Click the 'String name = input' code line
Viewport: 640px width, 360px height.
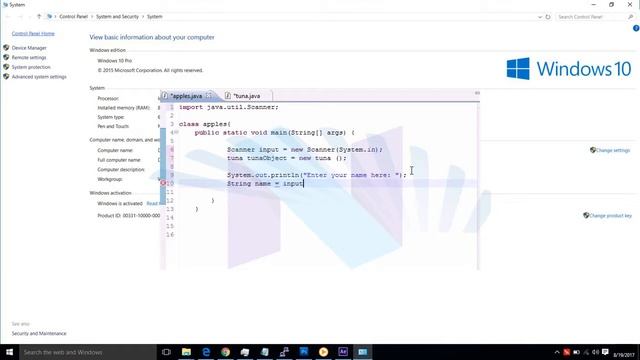coord(265,184)
